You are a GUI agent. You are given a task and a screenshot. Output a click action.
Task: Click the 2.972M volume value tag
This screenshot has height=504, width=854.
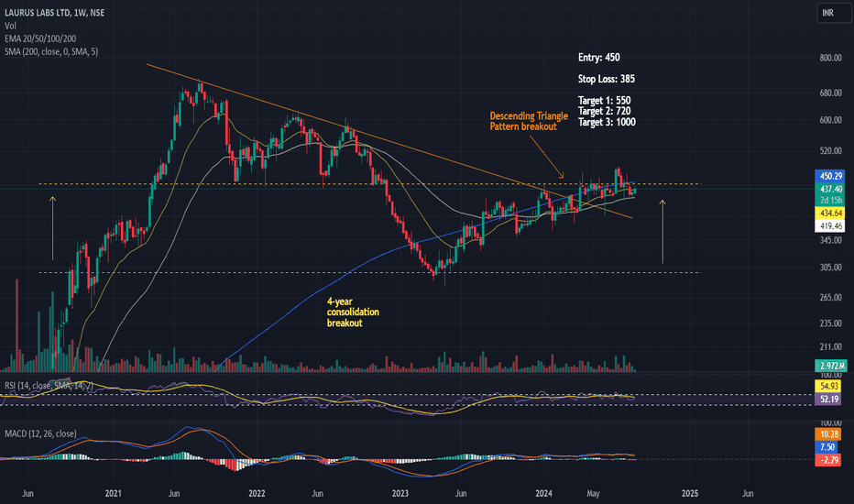point(830,366)
